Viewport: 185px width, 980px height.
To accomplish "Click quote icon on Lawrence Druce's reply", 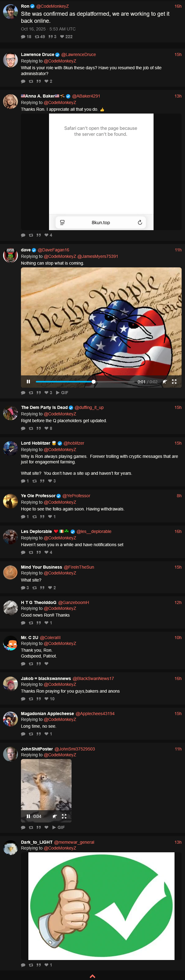I will point(39,82).
